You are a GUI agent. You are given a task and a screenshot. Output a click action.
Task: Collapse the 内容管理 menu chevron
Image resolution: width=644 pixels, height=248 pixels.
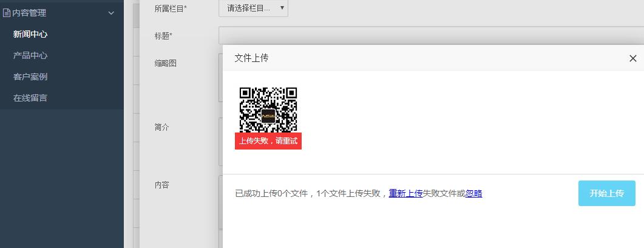coord(111,13)
